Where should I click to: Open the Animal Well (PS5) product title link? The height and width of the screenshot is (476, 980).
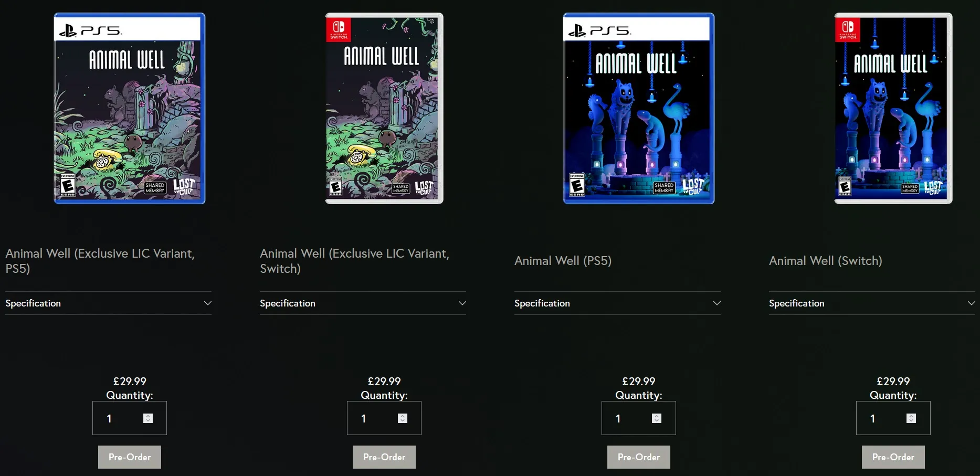(563, 261)
